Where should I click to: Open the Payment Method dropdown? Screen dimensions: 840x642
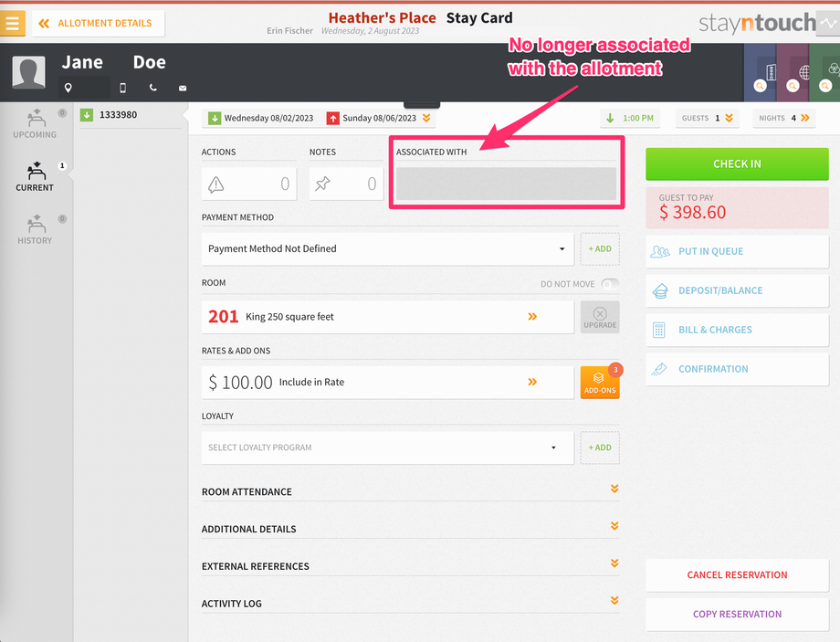click(x=387, y=248)
